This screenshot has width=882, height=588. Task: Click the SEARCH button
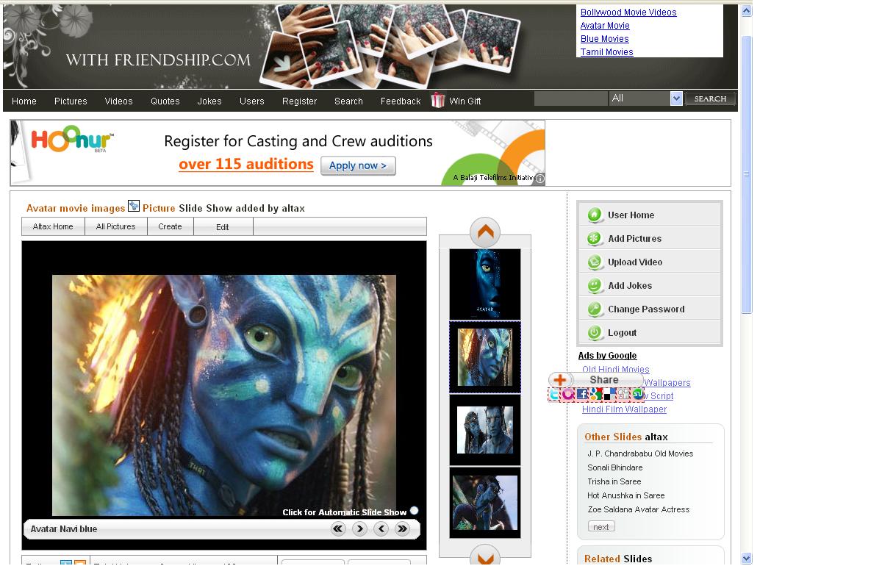[710, 98]
